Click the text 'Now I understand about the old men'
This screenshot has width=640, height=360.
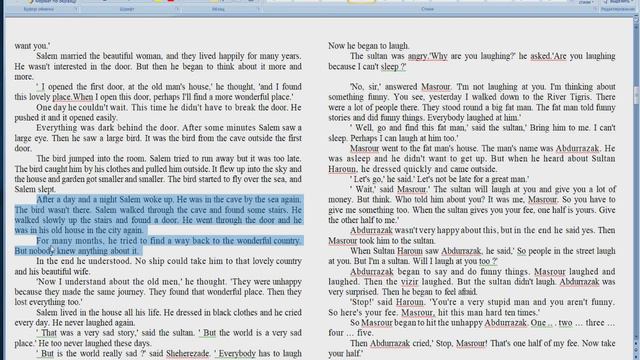point(109,282)
